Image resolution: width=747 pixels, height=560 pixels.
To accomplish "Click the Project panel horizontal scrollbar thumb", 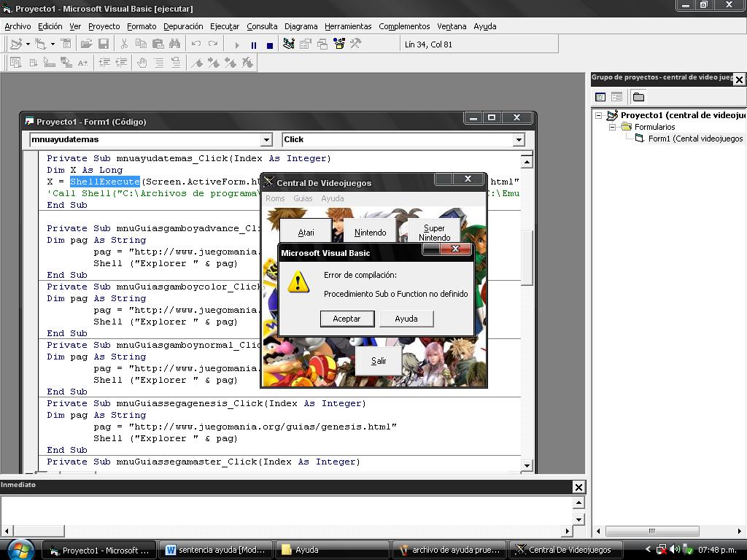I will coord(651,531).
